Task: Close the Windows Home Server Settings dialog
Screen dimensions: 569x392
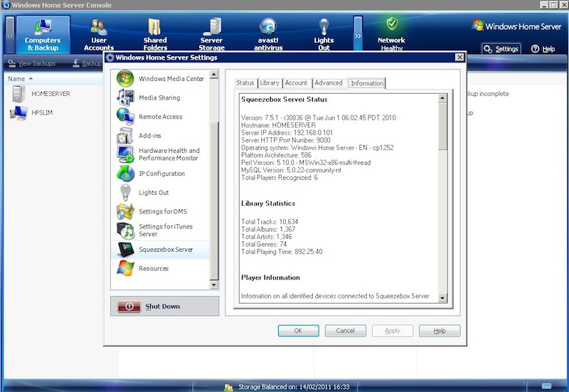Action: pyautogui.click(x=459, y=58)
